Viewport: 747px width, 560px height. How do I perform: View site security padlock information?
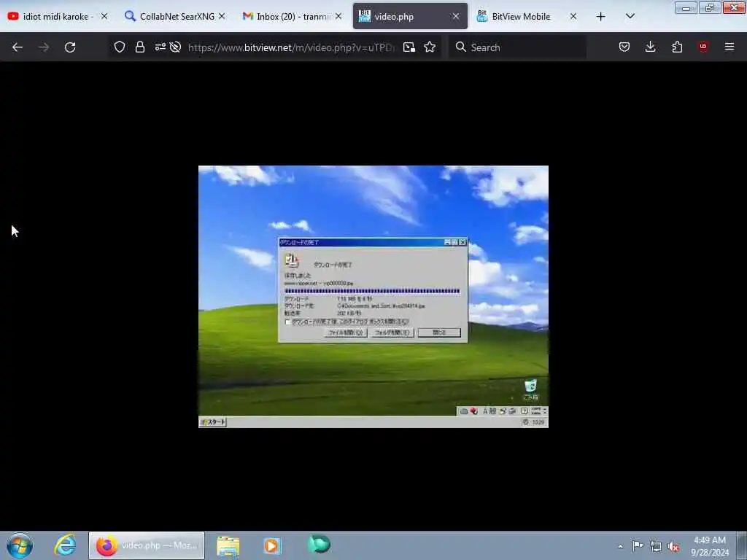pyautogui.click(x=139, y=47)
